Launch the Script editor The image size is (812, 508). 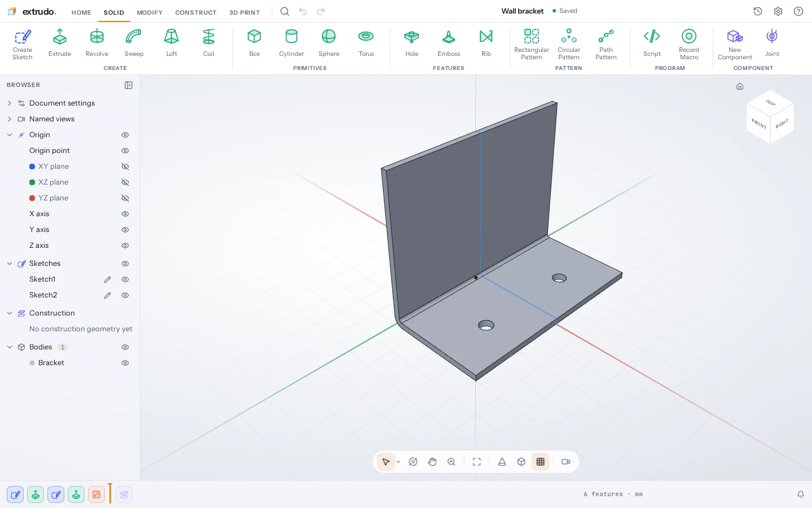click(x=652, y=43)
